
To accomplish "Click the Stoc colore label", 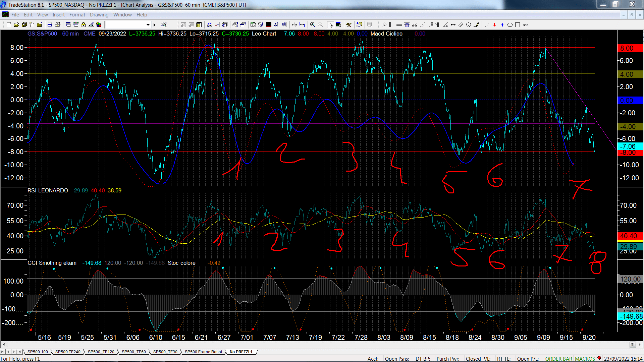I will pyautogui.click(x=181, y=263).
